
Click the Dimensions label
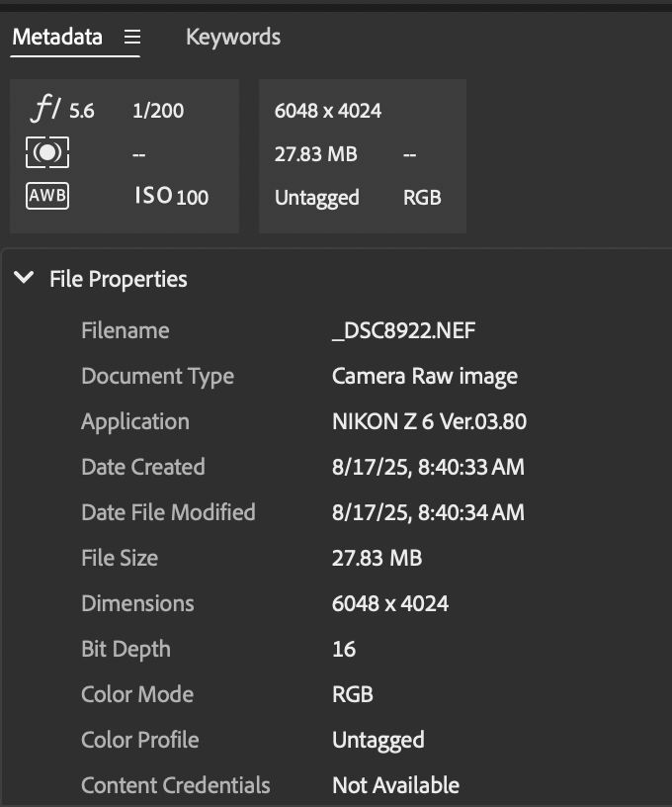click(x=137, y=603)
